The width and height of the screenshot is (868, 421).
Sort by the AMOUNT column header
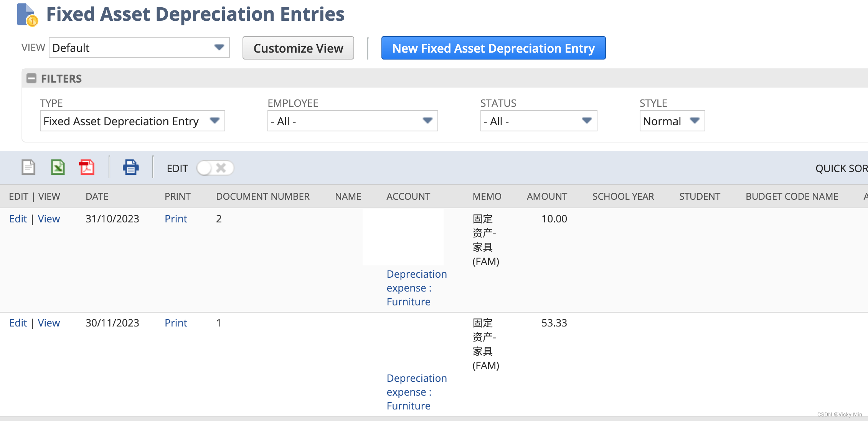[546, 196]
